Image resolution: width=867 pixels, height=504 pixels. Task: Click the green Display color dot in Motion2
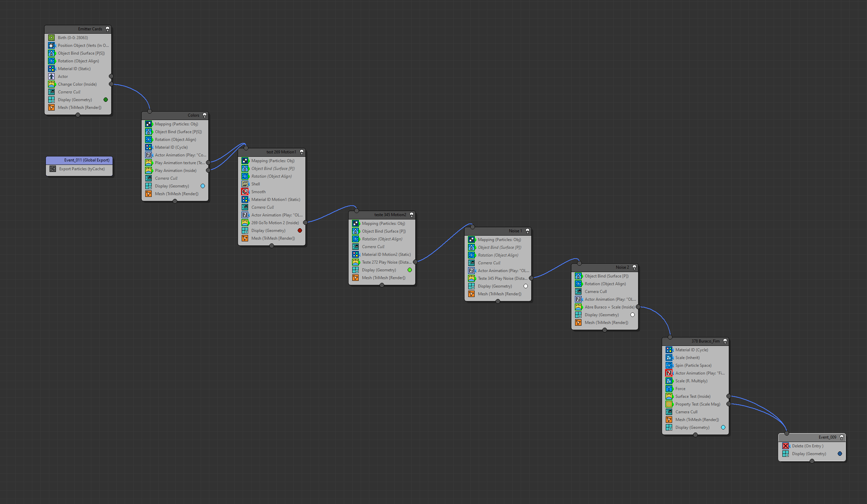coord(410,270)
